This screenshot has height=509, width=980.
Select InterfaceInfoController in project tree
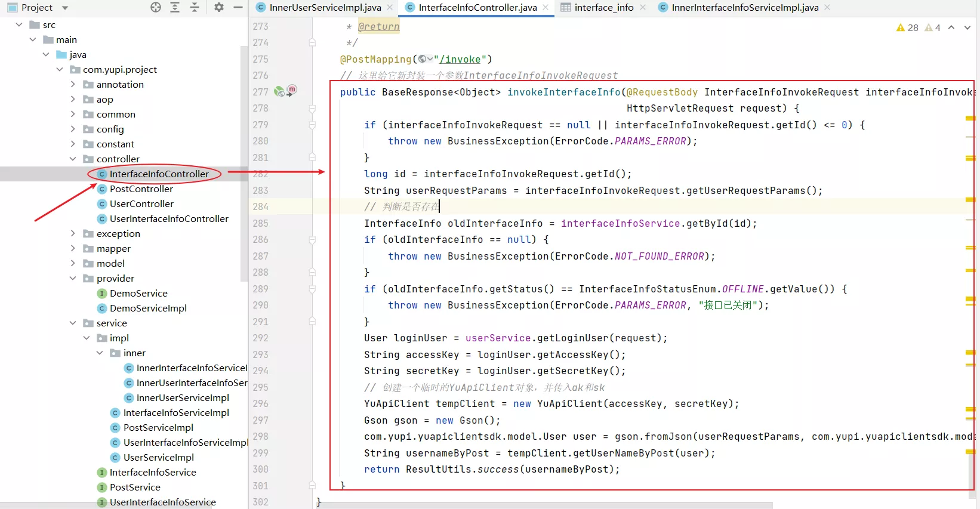(159, 174)
